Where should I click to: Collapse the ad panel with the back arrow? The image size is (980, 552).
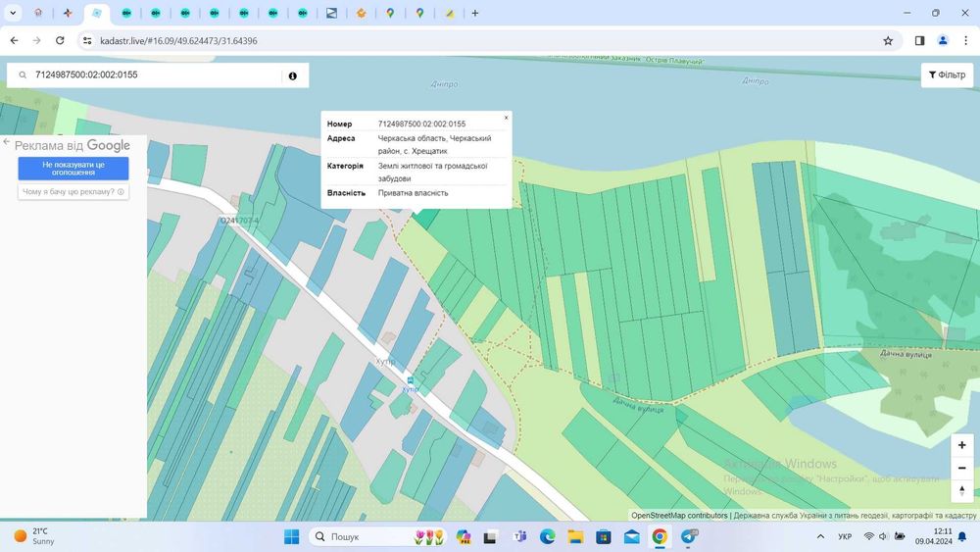coord(6,142)
